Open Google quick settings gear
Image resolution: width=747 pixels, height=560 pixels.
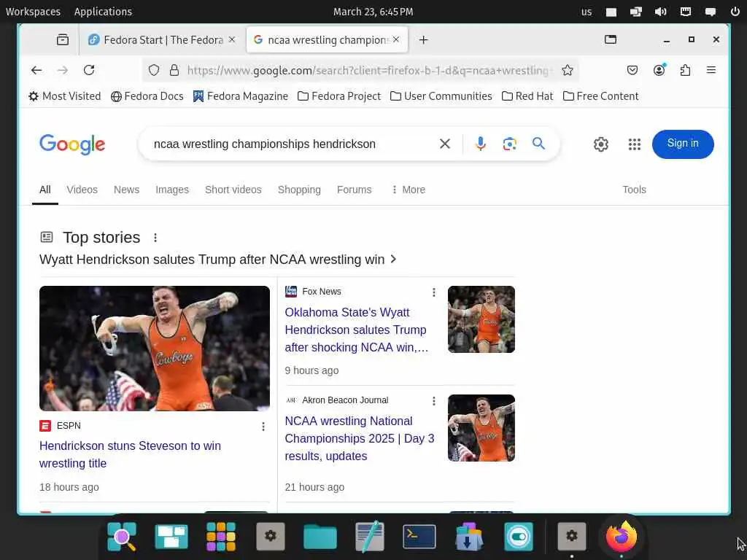click(601, 144)
